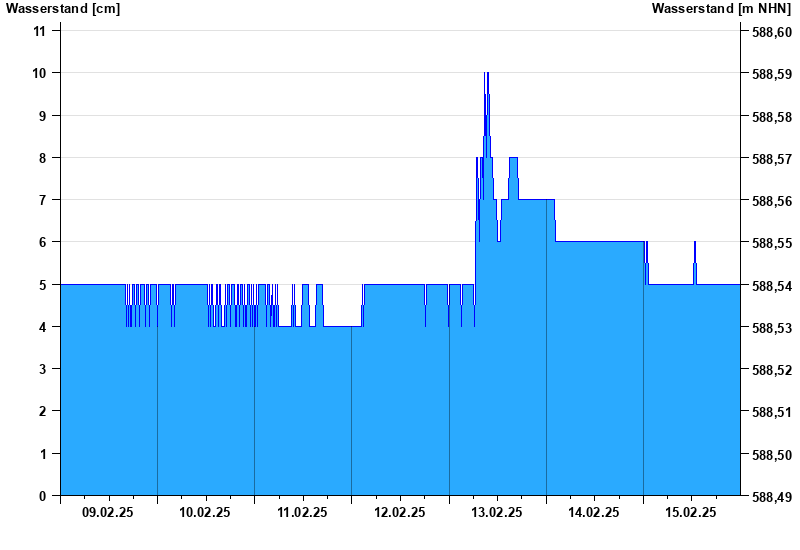Pick the 12.02.25 date label
Screen dimensions: 800x550
pos(400,512)
